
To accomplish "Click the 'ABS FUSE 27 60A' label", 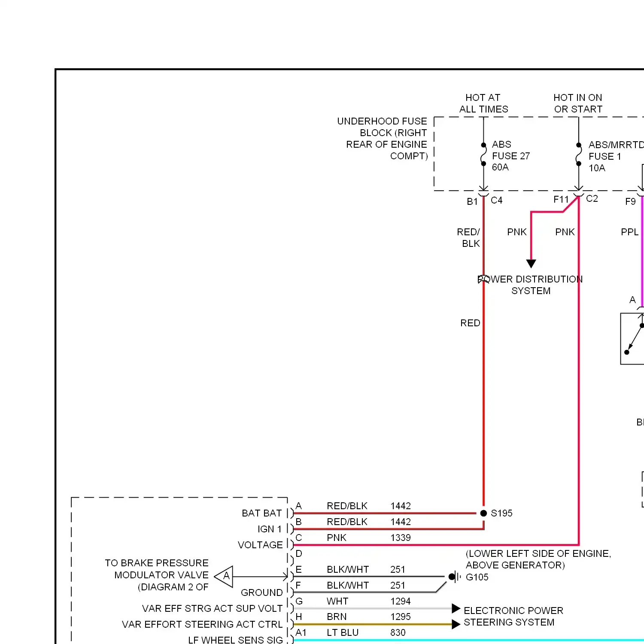I will tap(511, 155).
